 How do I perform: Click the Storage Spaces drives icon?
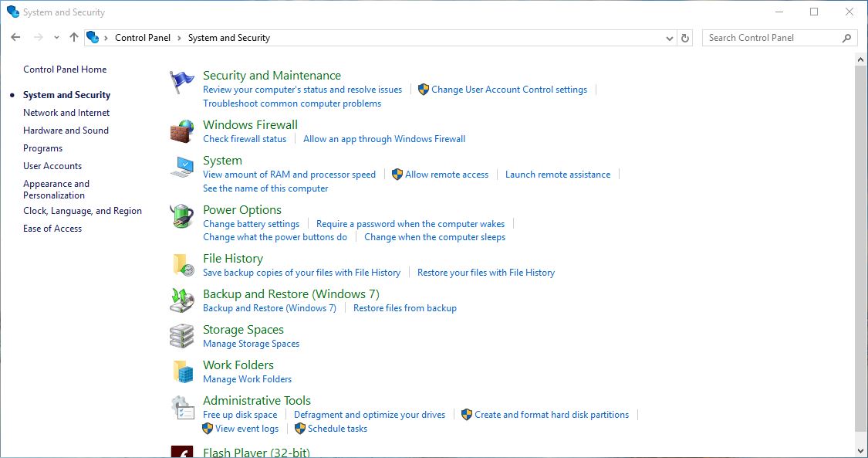[x=182, y=336]
